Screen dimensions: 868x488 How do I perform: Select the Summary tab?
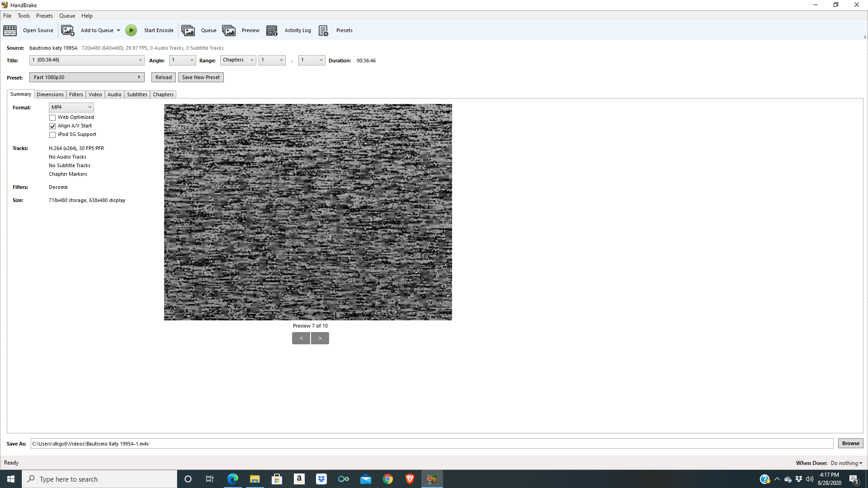[21, 94]
